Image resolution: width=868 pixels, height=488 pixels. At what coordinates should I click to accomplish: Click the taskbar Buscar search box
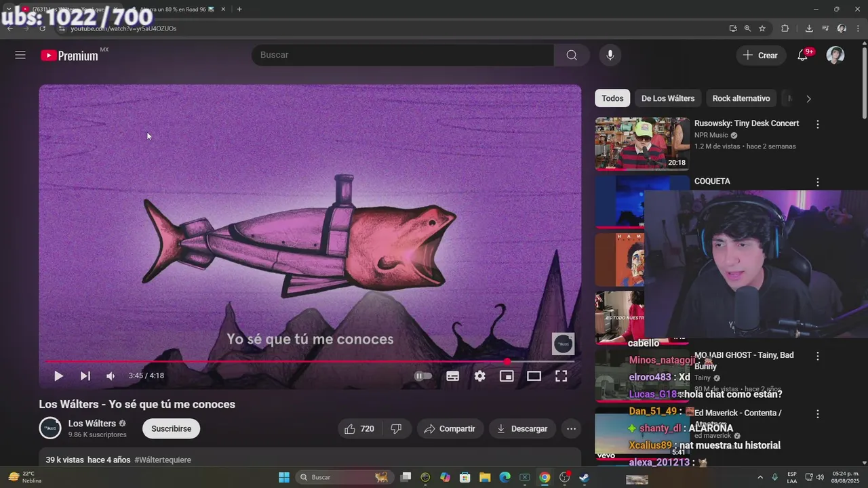[344, 477]
